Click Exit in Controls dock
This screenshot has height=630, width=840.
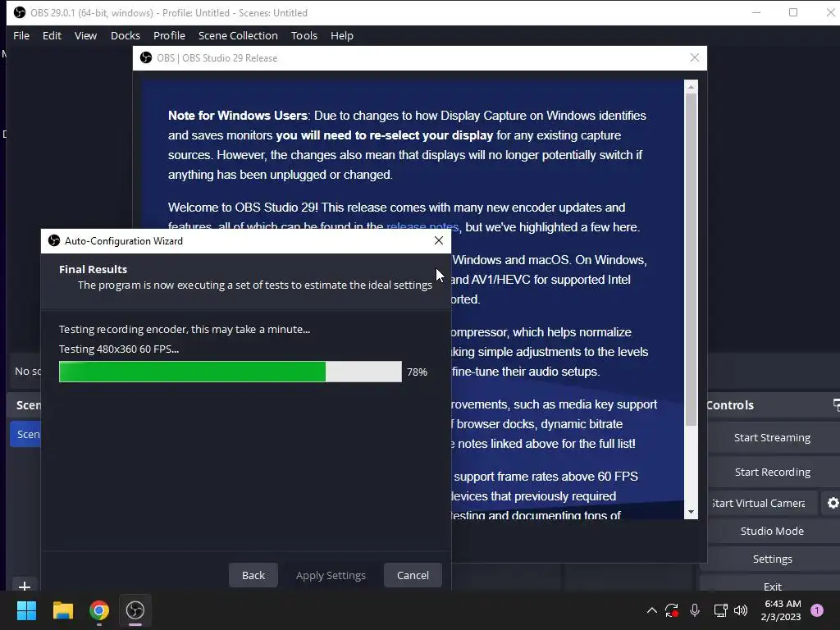tap(772, 586)
